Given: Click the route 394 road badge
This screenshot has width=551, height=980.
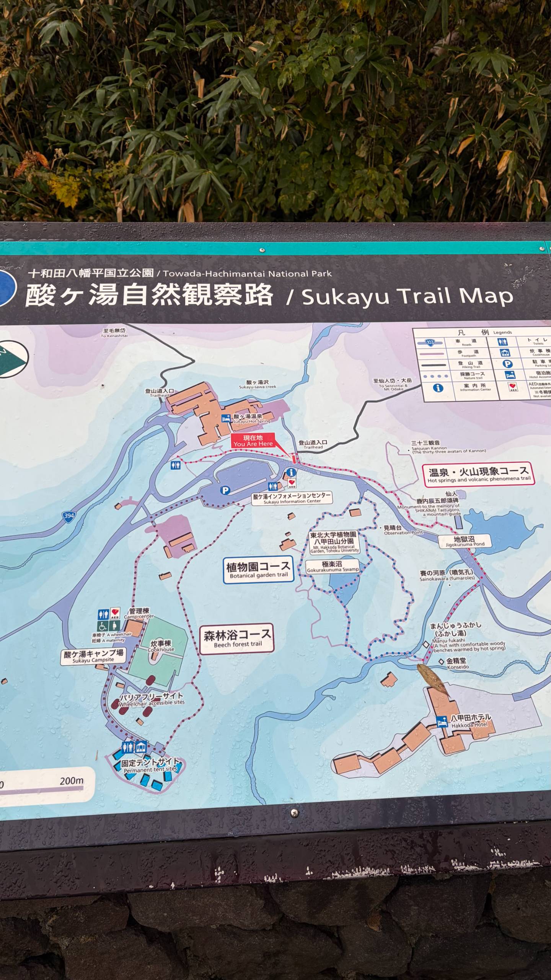Looking at the screenshot, I should pos(69,516).
